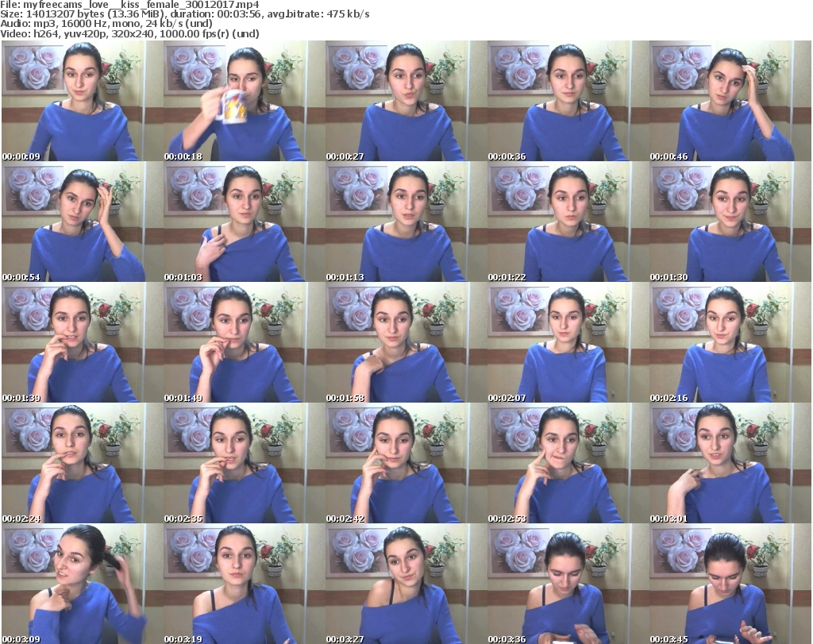Image resolution: width=813 pixels, height=644 pixels.
Task: Click the Audio mp3 info line
Action: tap(106, 24)
